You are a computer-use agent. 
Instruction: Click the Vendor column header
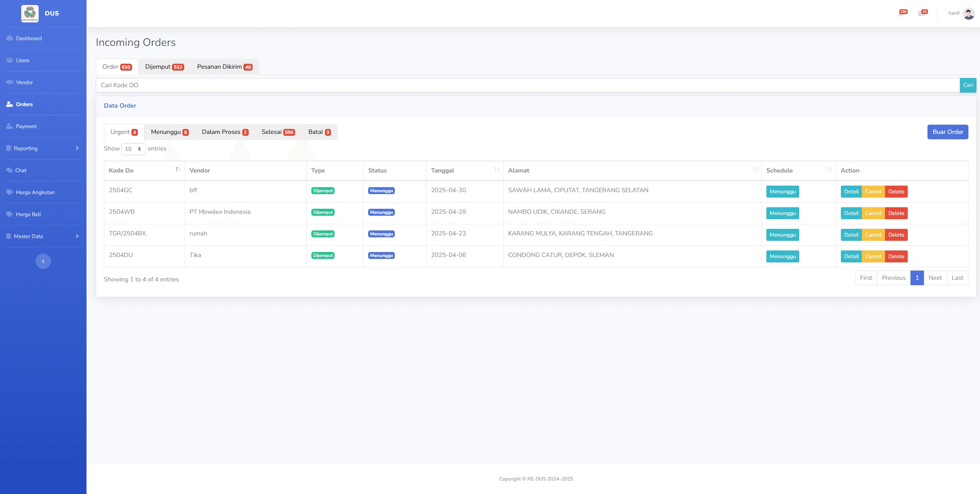coord(245,171)
